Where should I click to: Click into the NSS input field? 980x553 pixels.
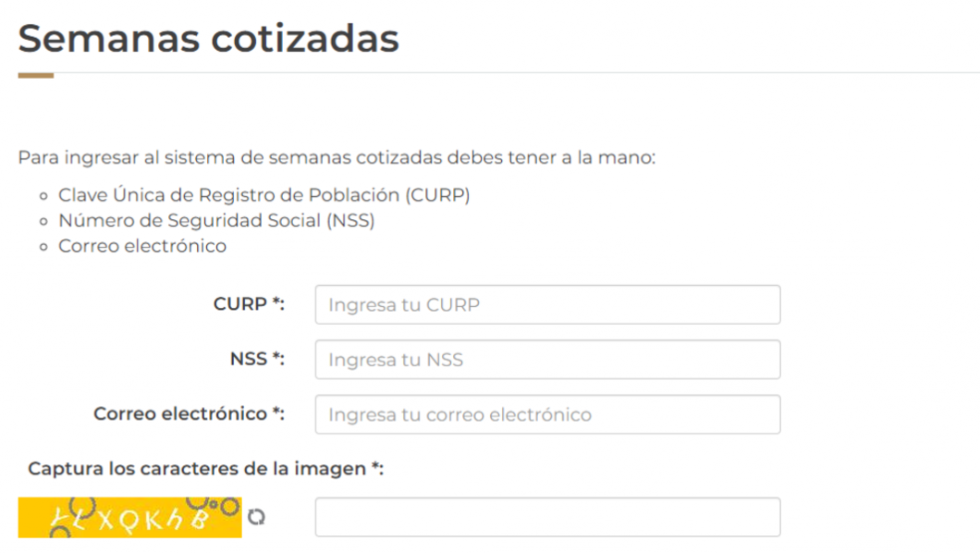pyautogui.click(x=547, y=360)
